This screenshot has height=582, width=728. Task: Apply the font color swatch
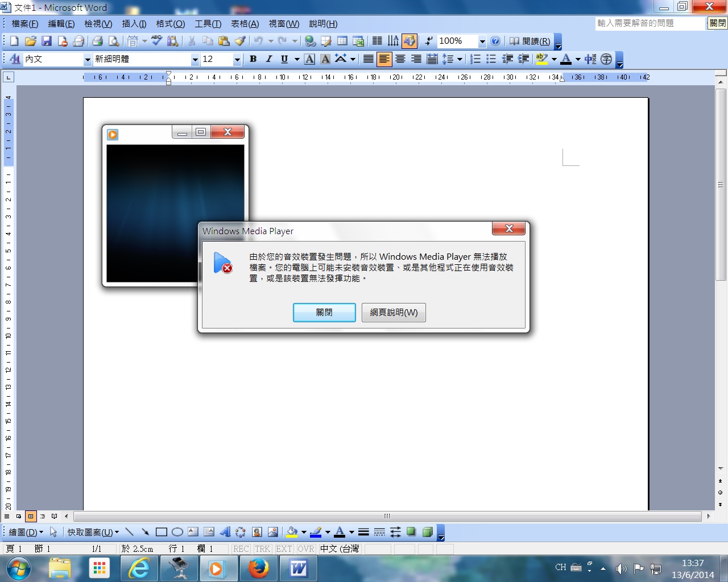[x=566, y=59]
